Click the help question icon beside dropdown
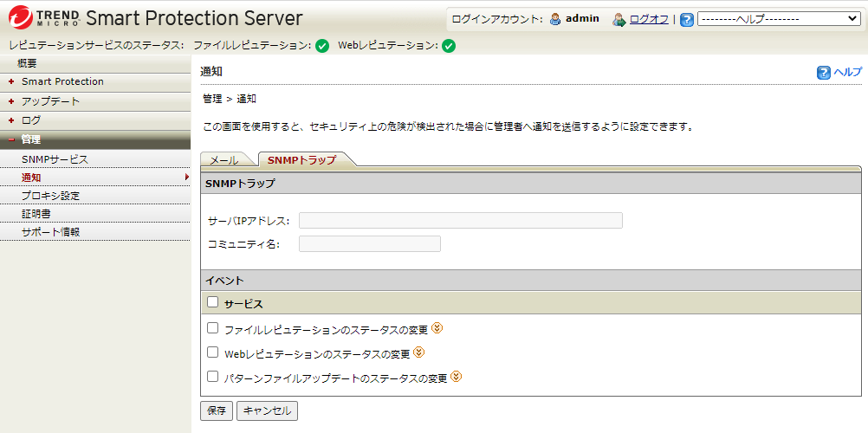The height and width of the screenshot is (433, 868). coord(687,19)
